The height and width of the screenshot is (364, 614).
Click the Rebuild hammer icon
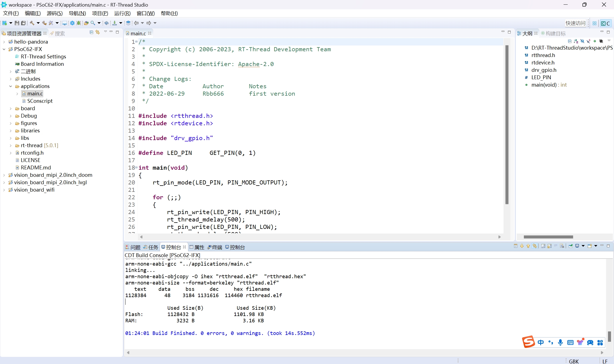click(x=44, y=23)
